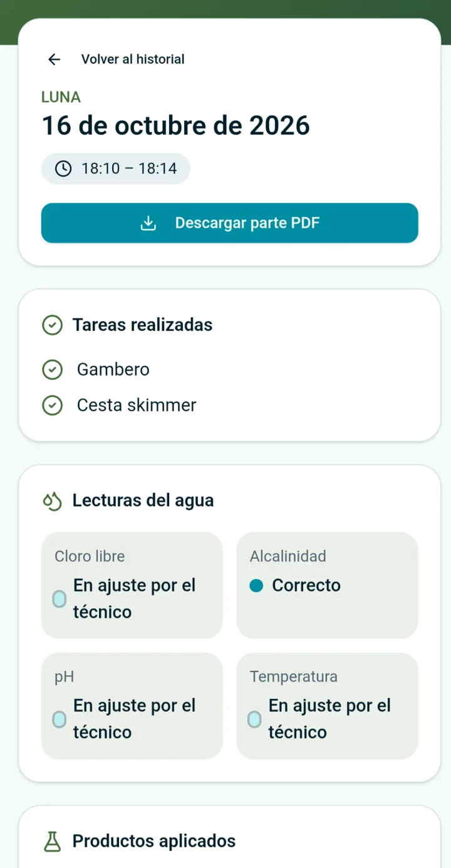Tap the status indicator in pH card
Screen dimensions: 451x868
tap(59, 719)
